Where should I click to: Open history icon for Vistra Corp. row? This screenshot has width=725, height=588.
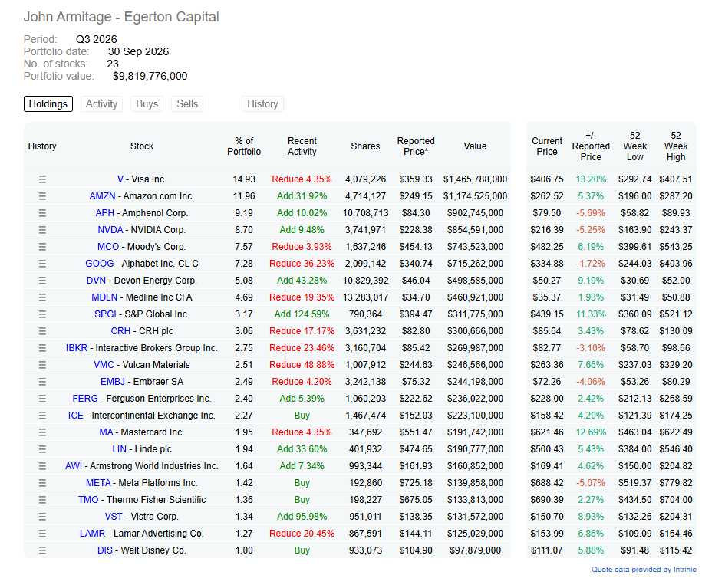(42, 517)
